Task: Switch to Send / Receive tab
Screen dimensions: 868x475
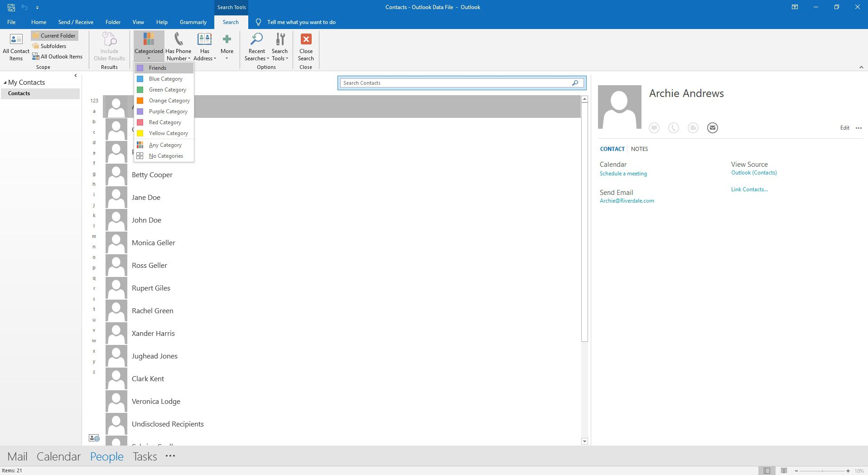Action: pos(76,22)
